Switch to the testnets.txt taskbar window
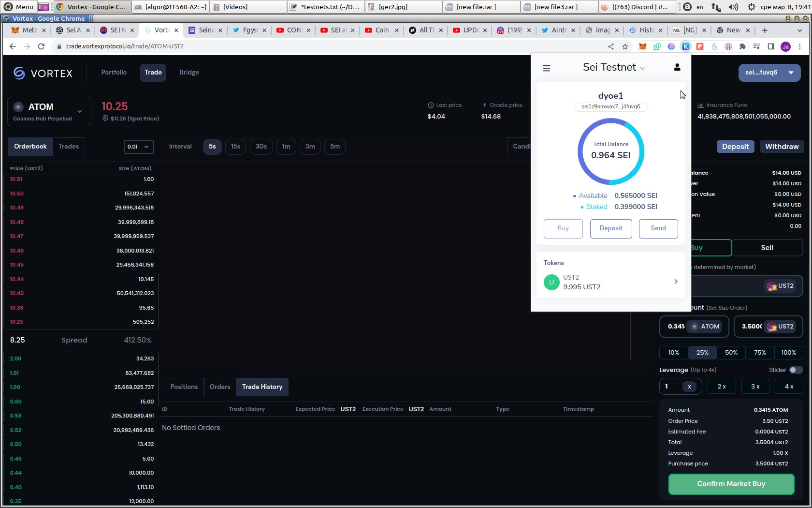 [326, 7]
